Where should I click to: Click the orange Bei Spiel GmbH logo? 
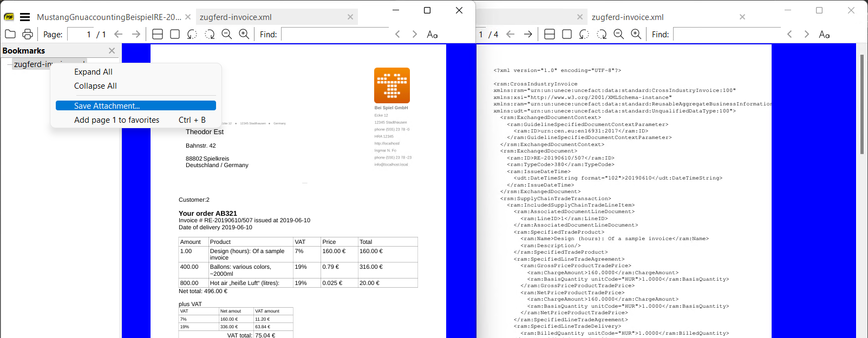[392, 85]
